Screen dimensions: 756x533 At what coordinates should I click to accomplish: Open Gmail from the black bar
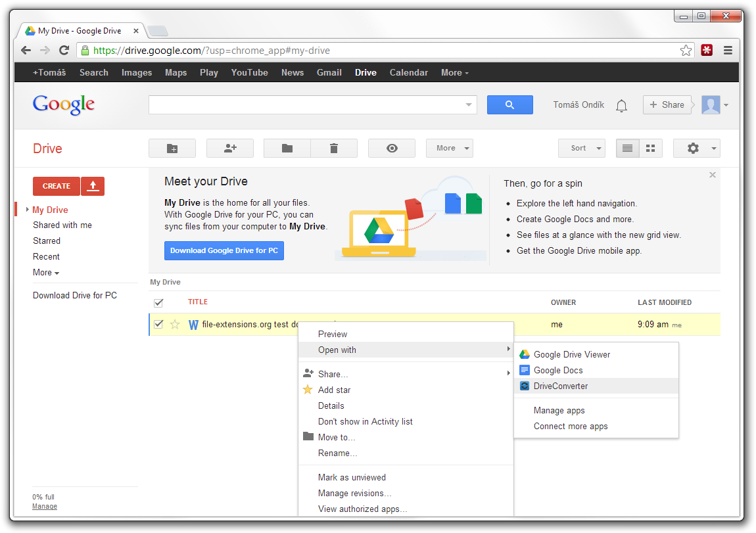pyautogui.click(x=329, y=73)
